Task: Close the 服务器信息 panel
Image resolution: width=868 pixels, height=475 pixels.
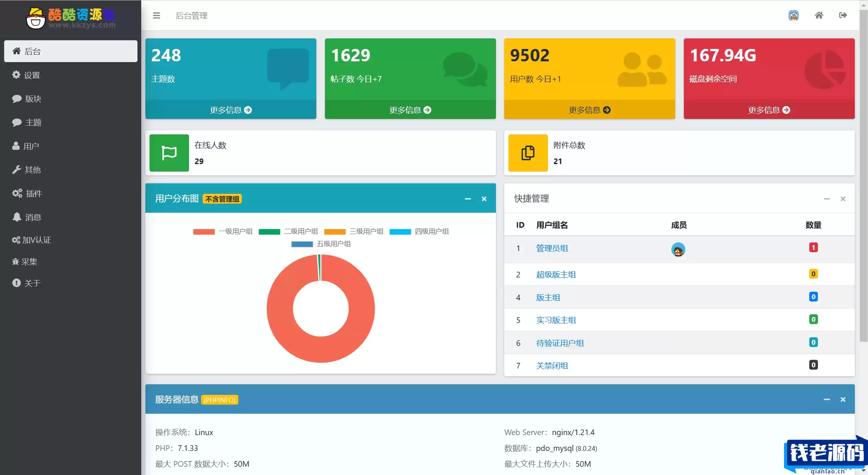Action: (x=843, y=399)
